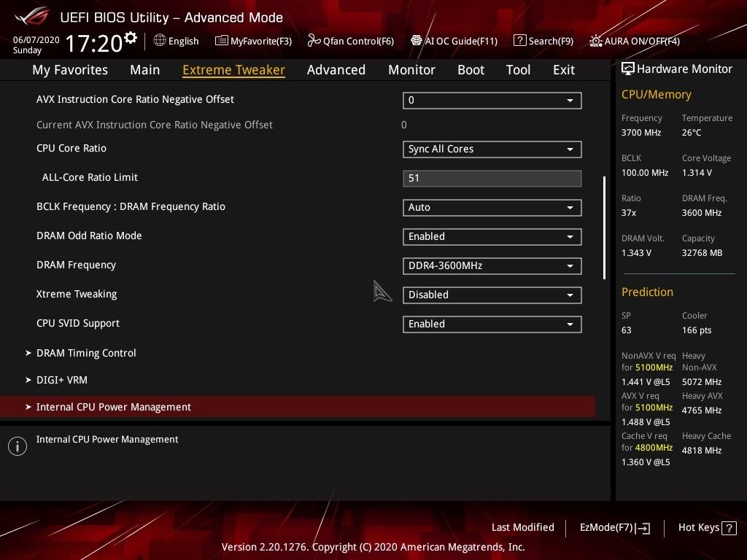
Task: Open Search question mark icon
Action: [519, 41]
